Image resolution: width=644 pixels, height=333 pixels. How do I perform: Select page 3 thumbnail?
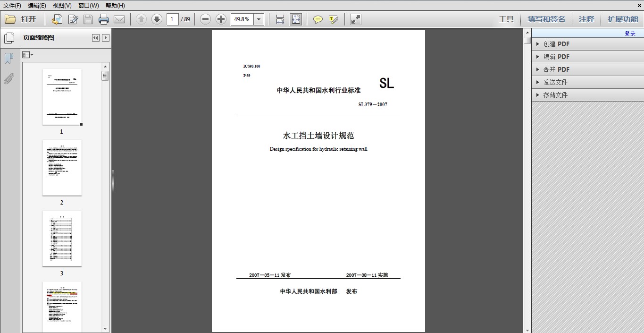(x=62, y=239)
